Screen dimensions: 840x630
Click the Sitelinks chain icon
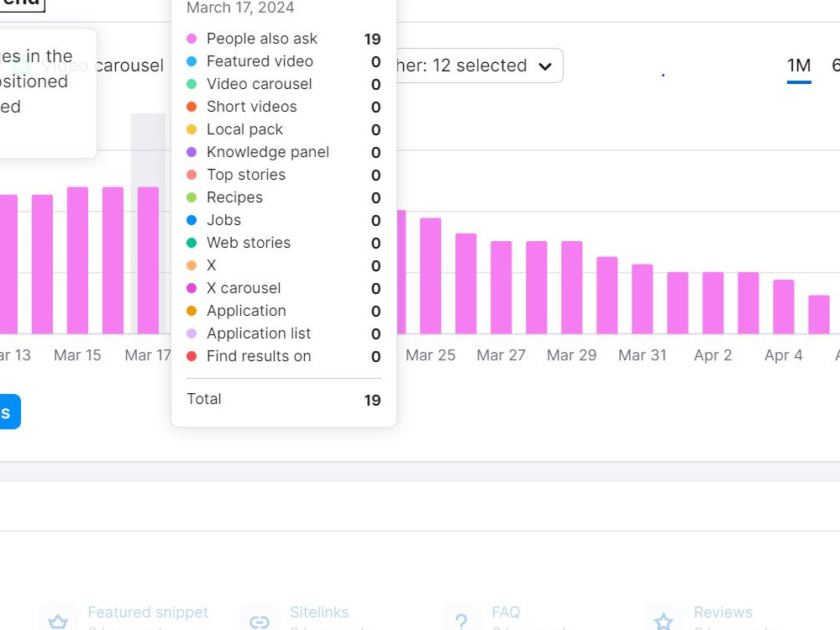(x=260, y=622)
